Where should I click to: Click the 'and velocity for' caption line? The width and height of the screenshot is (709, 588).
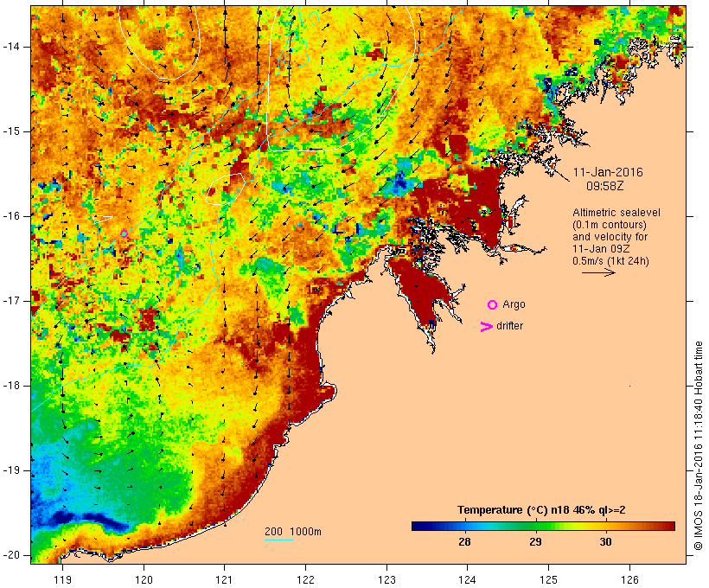(610, 237)
